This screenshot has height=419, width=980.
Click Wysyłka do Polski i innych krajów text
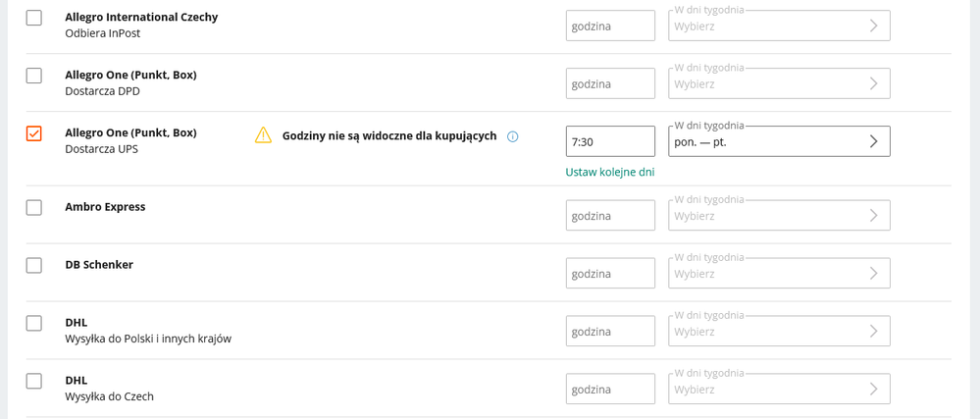[149, 339]
